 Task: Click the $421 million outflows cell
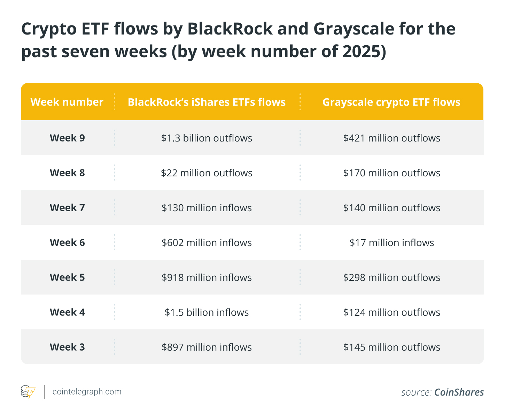pyautogui.click(x=391, y=138)
